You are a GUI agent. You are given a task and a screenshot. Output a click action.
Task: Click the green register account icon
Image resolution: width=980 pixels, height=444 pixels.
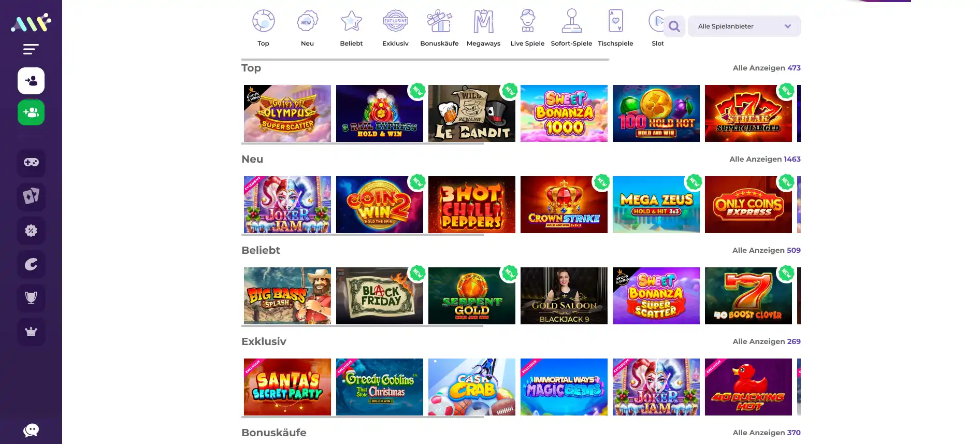click(31, 112)
